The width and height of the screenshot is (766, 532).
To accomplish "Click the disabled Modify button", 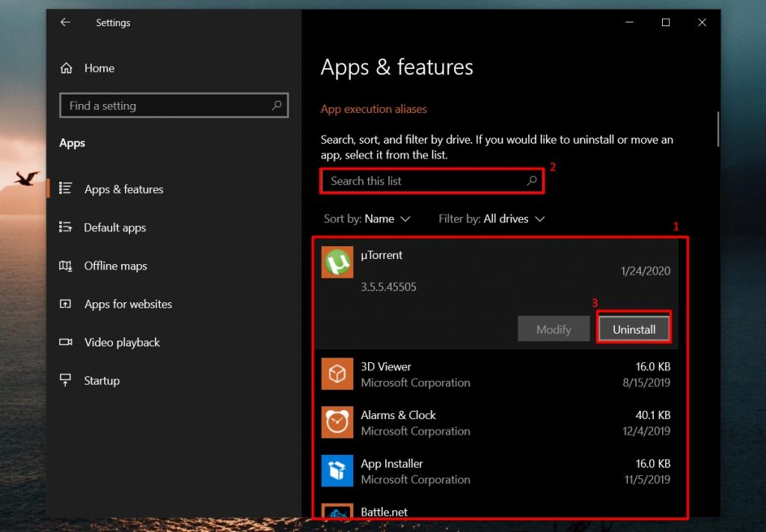I will tap(554, 328).
